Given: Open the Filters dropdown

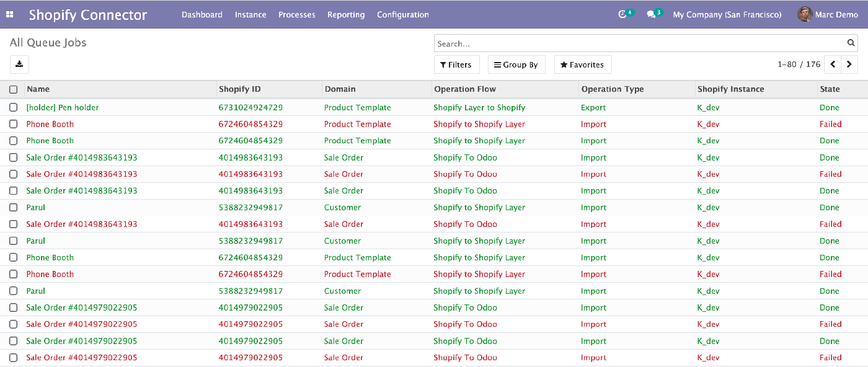Looking at the screenshot, I should pos(456,64).
